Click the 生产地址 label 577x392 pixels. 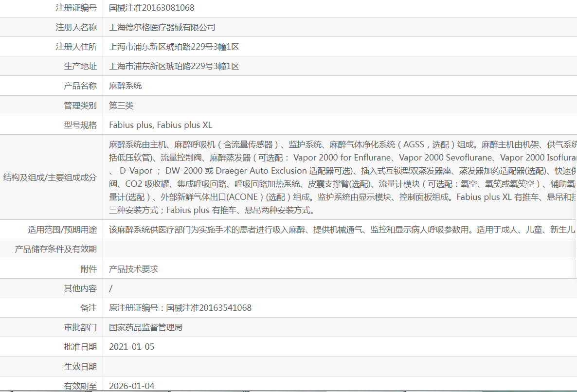[x=80, y=66]
